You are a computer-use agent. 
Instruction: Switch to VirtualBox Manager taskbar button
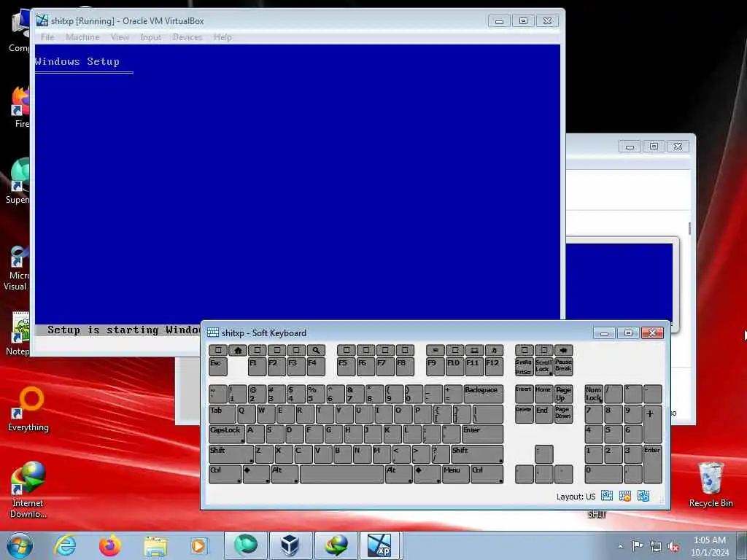coord(290,545)
